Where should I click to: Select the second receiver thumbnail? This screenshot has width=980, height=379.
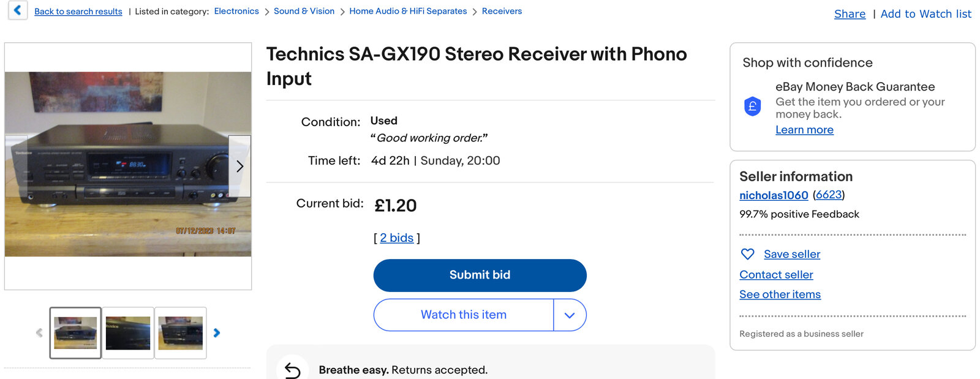[x=128, y=333]
